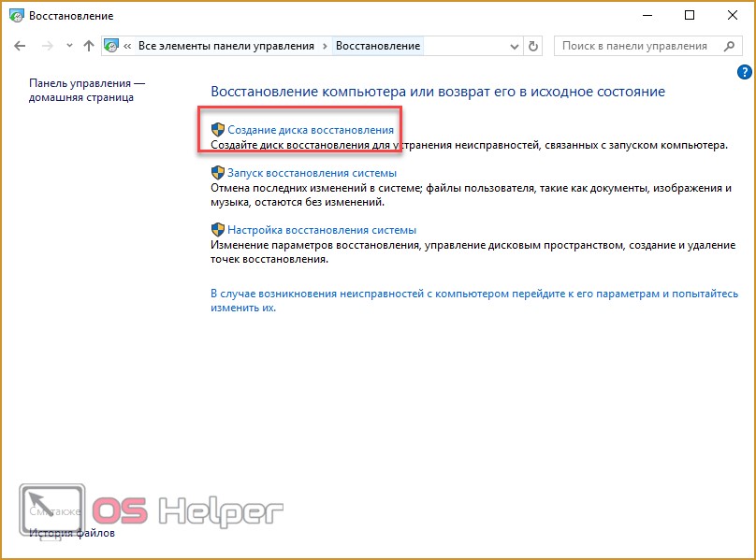Go up one level with up arrow

(89, 46)
